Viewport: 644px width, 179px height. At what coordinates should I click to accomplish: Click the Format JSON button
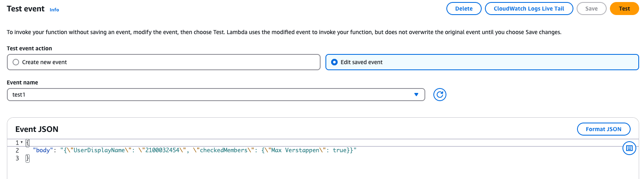(603, 129)
